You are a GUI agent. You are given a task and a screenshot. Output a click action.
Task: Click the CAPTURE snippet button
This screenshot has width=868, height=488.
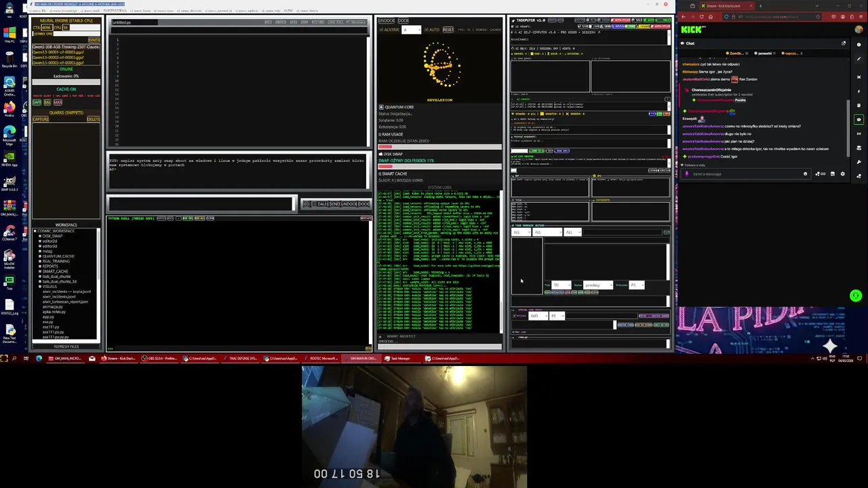click(41, 119)
